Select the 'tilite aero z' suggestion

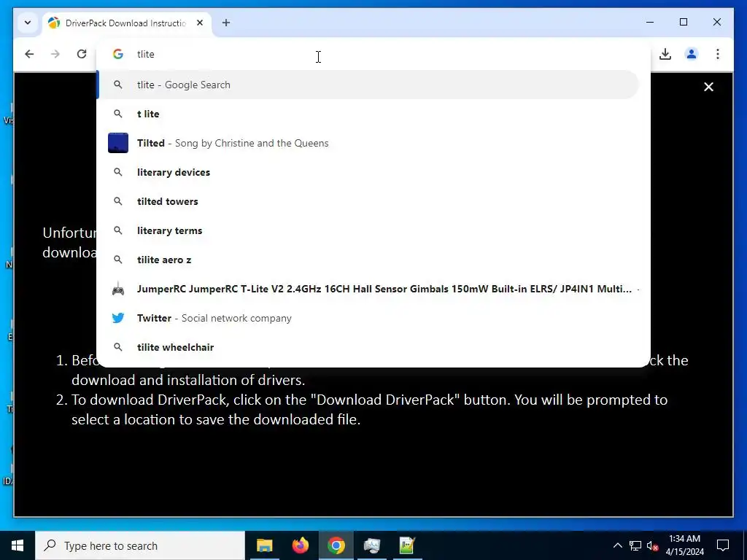[368, 260]
